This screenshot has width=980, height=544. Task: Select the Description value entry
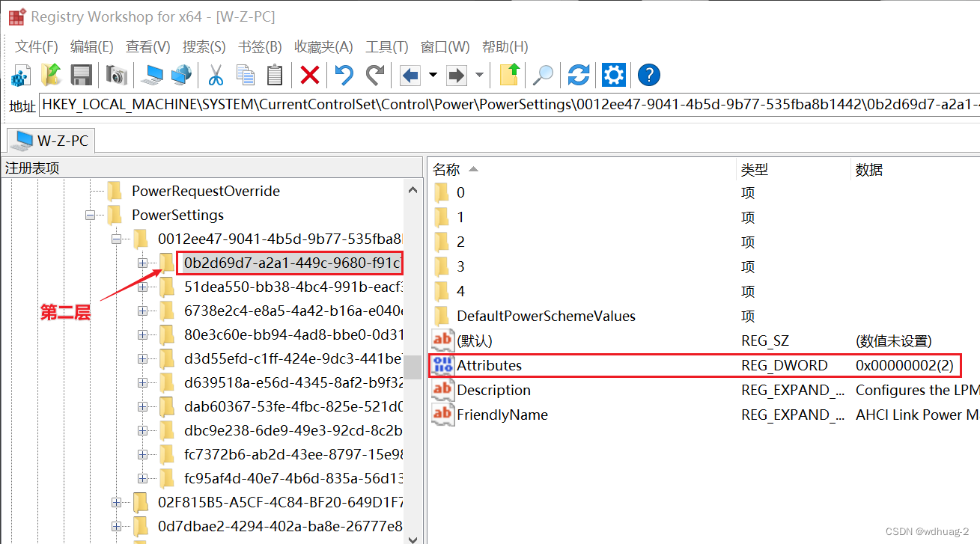point(493,390)
